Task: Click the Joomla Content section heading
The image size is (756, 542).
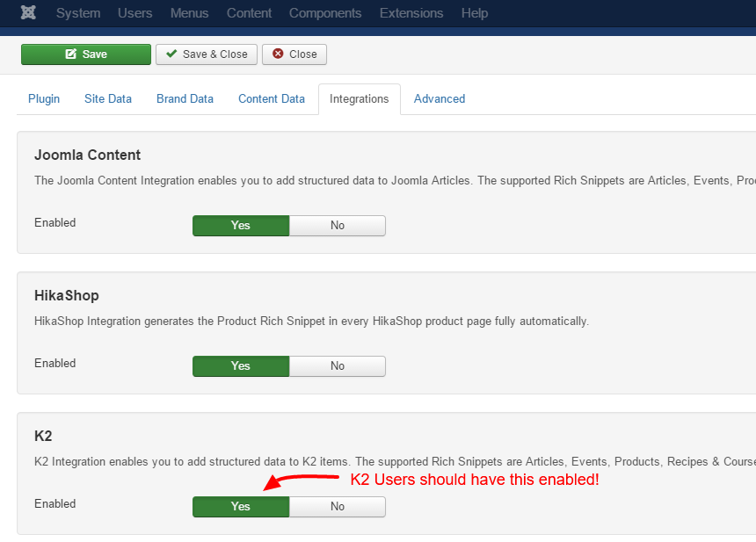Action: click(x=87, y=155)
